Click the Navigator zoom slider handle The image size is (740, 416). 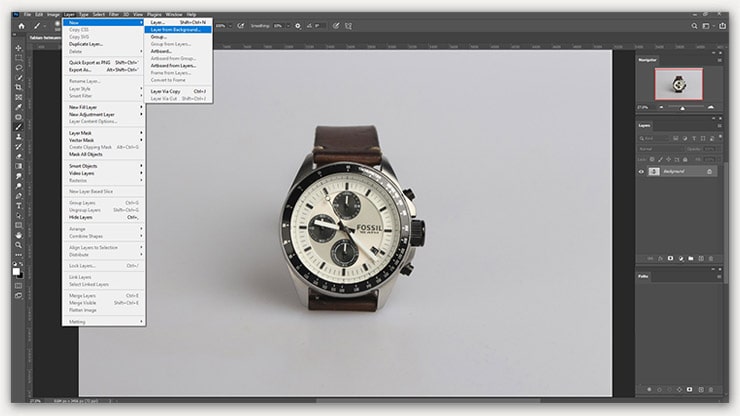(x=682, y=108)
